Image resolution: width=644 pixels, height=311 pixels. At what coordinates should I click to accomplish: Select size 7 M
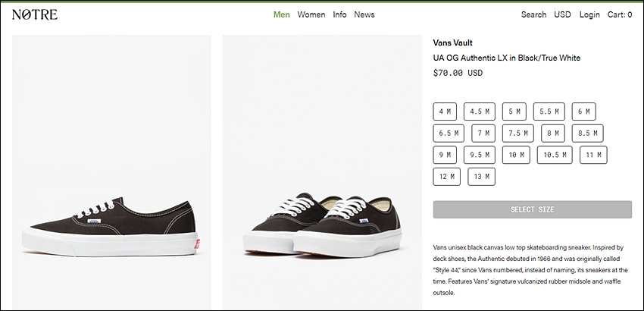click(483, 134)
